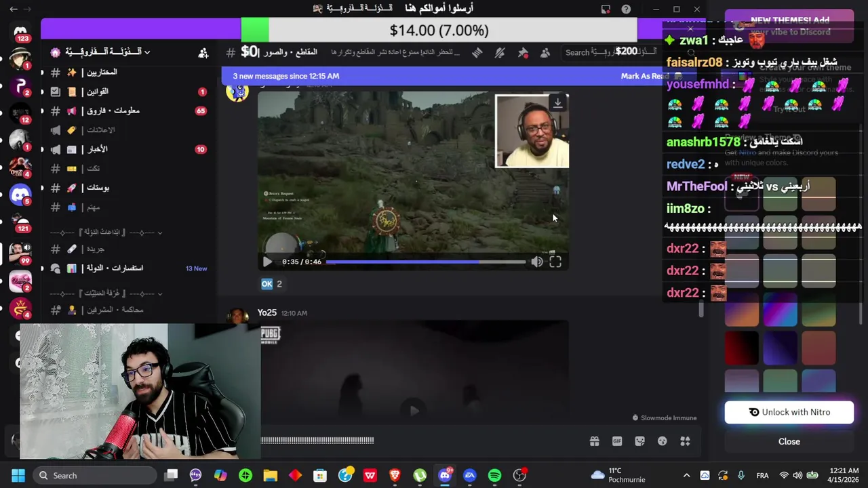Viewport: 868px width, 488px height.
Task: Open Pinned Messages icon
Action: tap(523, 52)
